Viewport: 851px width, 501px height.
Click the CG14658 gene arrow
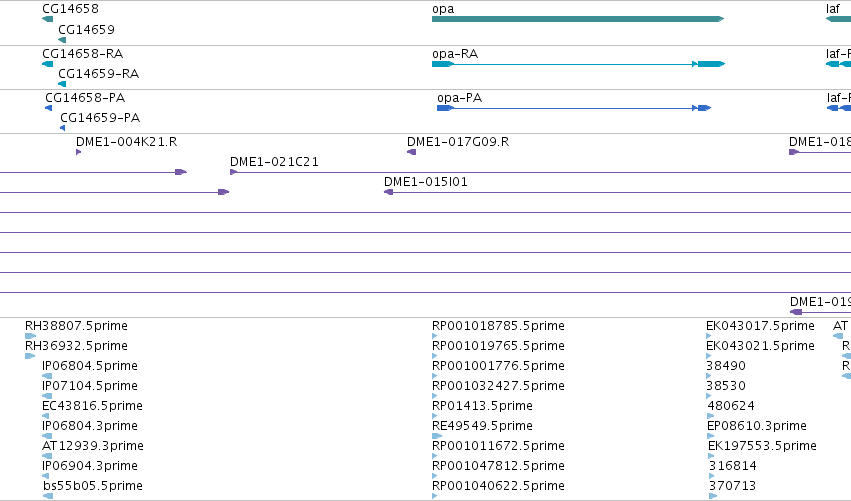coord(48,19)
